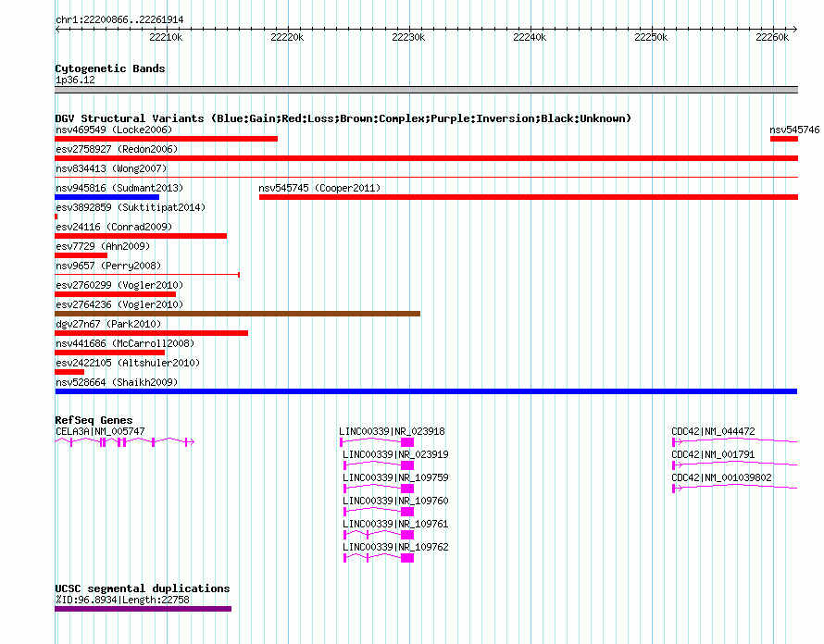
Task: Select the gray cytogenetic band bar
Action: click(x=426, y=90)
